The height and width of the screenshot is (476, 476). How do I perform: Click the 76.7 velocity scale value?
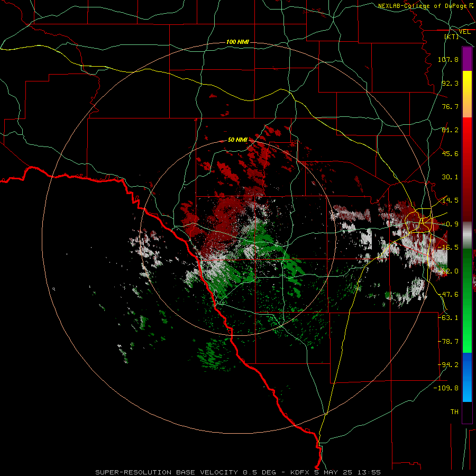pyautogui.click(x=450, y=106)
